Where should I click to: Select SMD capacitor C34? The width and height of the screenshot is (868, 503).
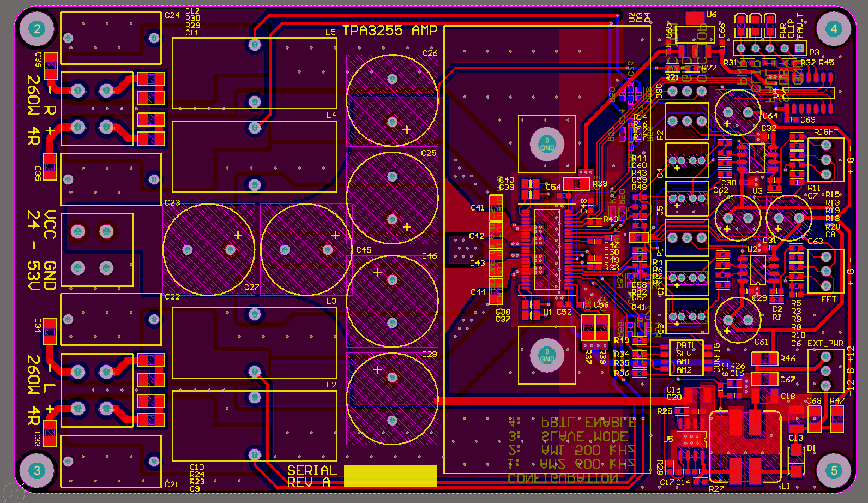click(x=50, y=332)
